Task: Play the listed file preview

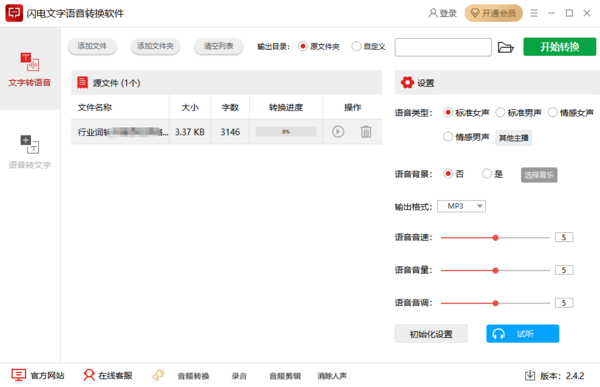Action: coord(338,132)
